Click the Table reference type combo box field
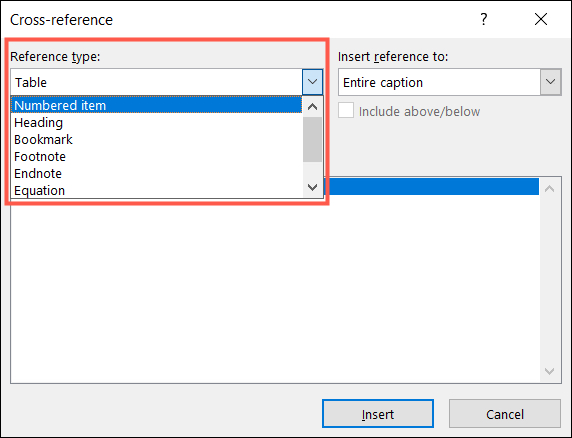The image size is (572, 438). click(156, 82)
